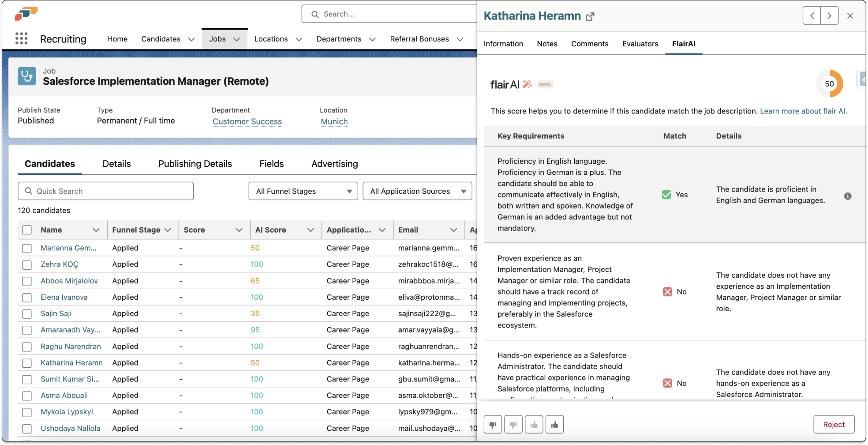Open Katharina Heramn record in new window
The image size is (868, 445).
[590, 17]
